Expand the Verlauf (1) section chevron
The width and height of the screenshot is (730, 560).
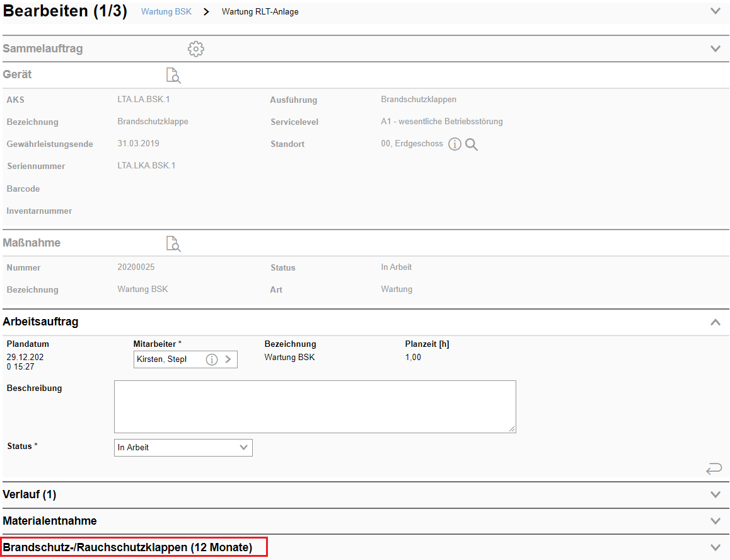point(715,494)
